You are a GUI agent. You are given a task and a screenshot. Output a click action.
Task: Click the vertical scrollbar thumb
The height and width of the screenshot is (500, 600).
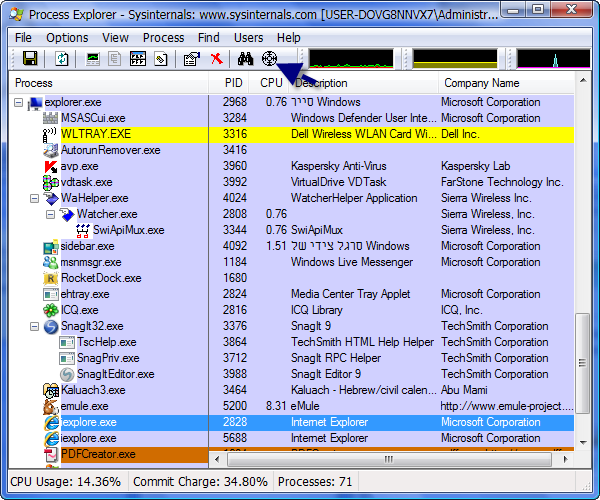pos(583,363)
